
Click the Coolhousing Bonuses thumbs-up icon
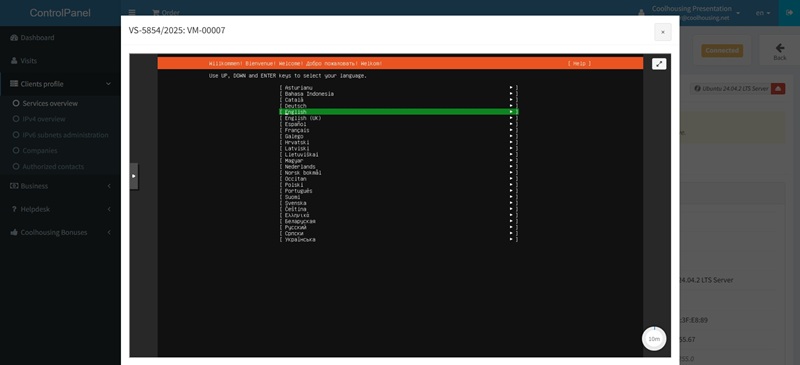tap(14, 232)
